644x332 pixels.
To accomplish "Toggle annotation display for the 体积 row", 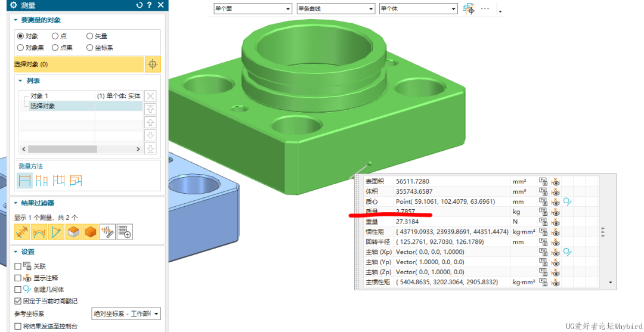I will 556,192.
